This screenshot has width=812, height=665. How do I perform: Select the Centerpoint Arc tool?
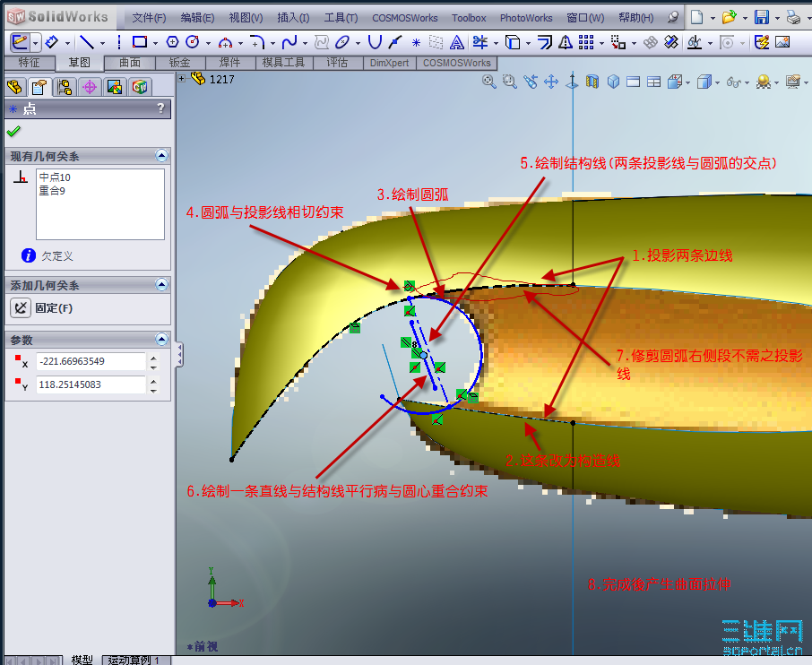[x=225, y=42]
